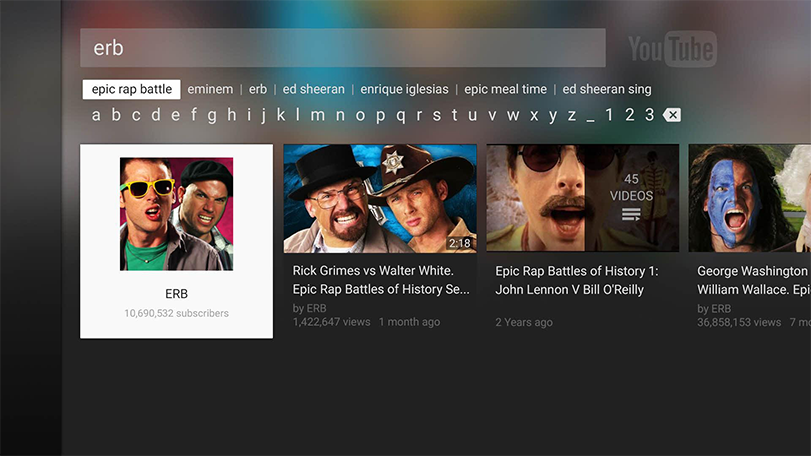
Task: Choose the erb search suggestion
Action: tap(258, 89)
